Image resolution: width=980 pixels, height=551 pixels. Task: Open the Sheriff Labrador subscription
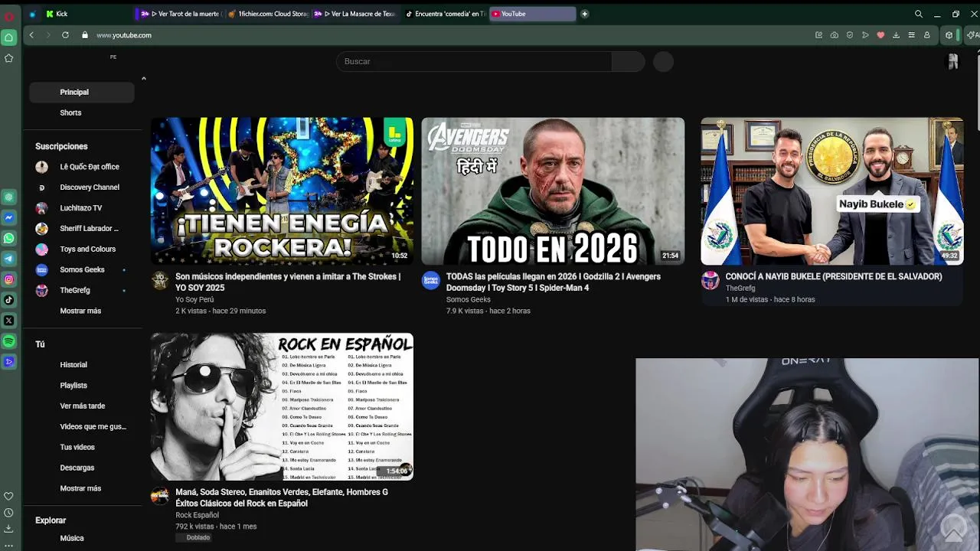82,229
